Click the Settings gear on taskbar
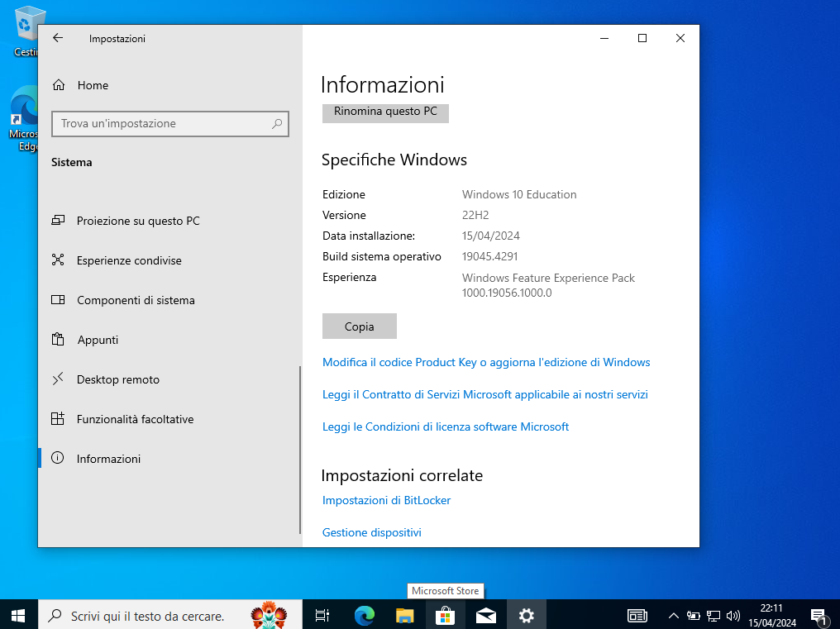The width and height of the screenshot is (840, 629). (526, 616)
